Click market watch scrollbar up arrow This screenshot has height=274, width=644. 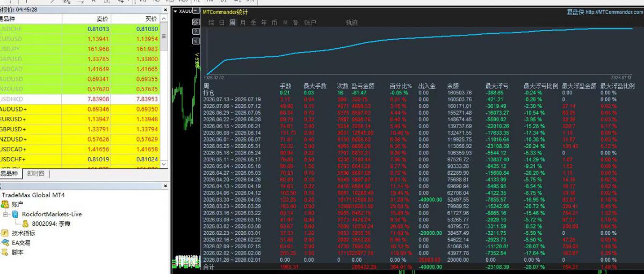pyautogui.click(x=164, y=19)
